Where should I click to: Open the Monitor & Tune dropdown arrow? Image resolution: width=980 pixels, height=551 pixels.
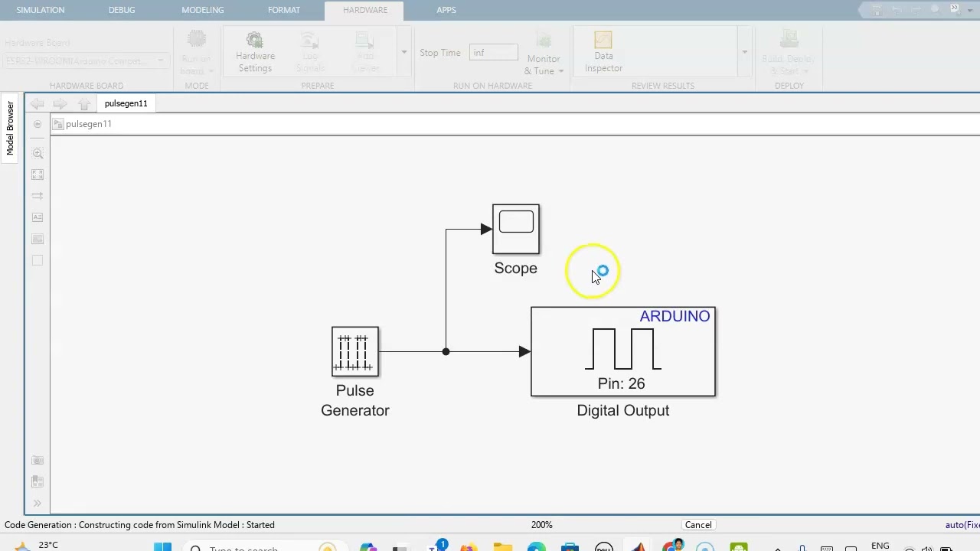click(x=560, y=71)
